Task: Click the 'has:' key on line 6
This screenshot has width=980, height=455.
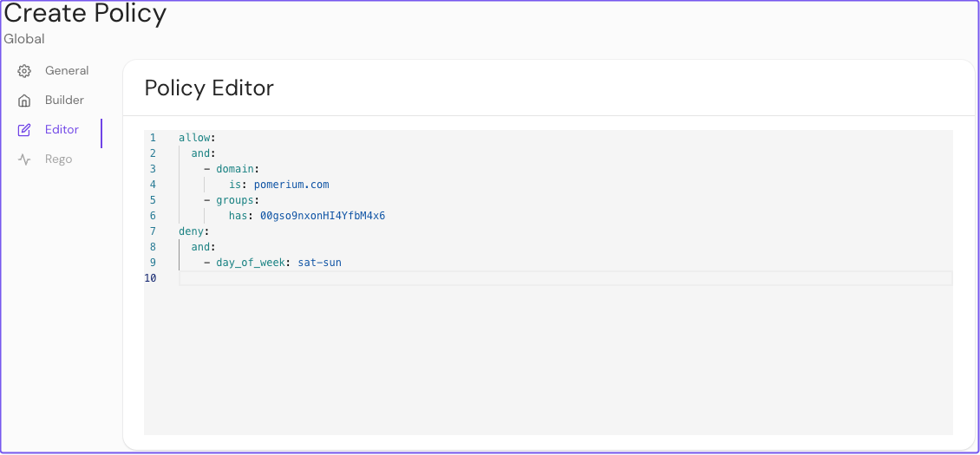Action: [x=241, y=216]
